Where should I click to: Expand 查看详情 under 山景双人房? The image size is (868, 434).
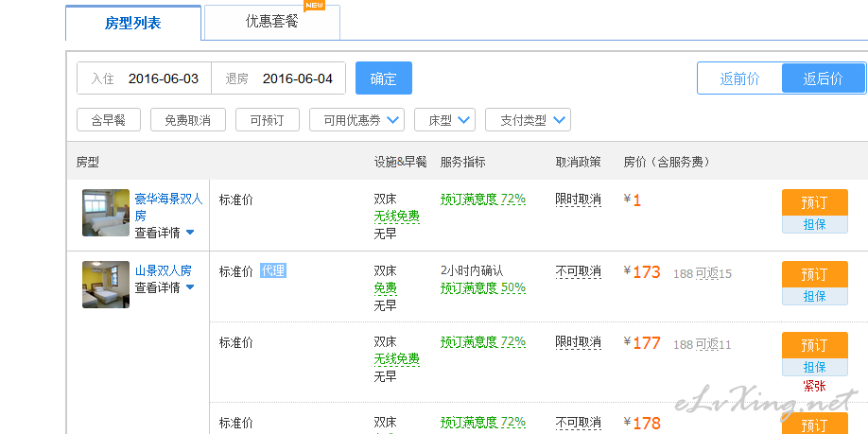[x=165, y=287]
